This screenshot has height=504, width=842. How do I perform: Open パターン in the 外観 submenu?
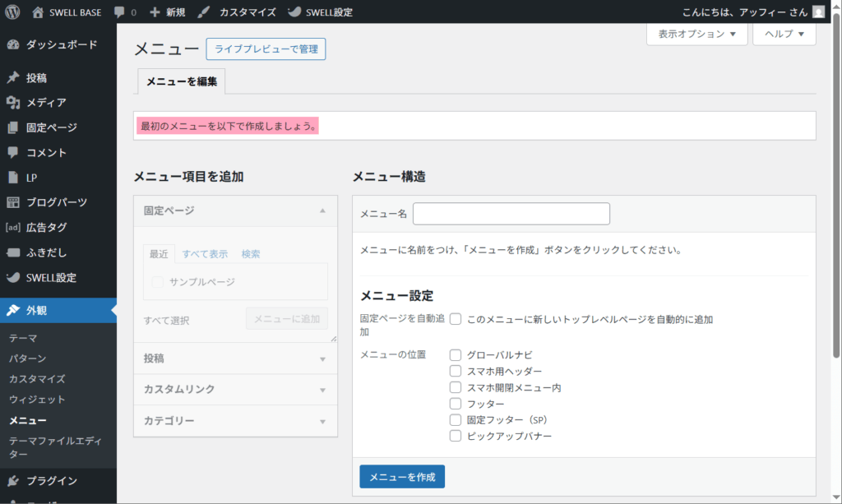coord(27,358)
